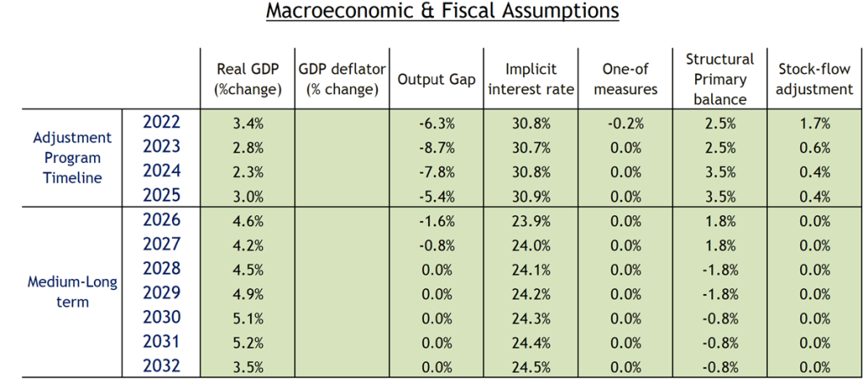Select the 2022 Stock-flow adjustment cell 1.7%
This screenshot has height=384, width=868.
pos(815,124)
